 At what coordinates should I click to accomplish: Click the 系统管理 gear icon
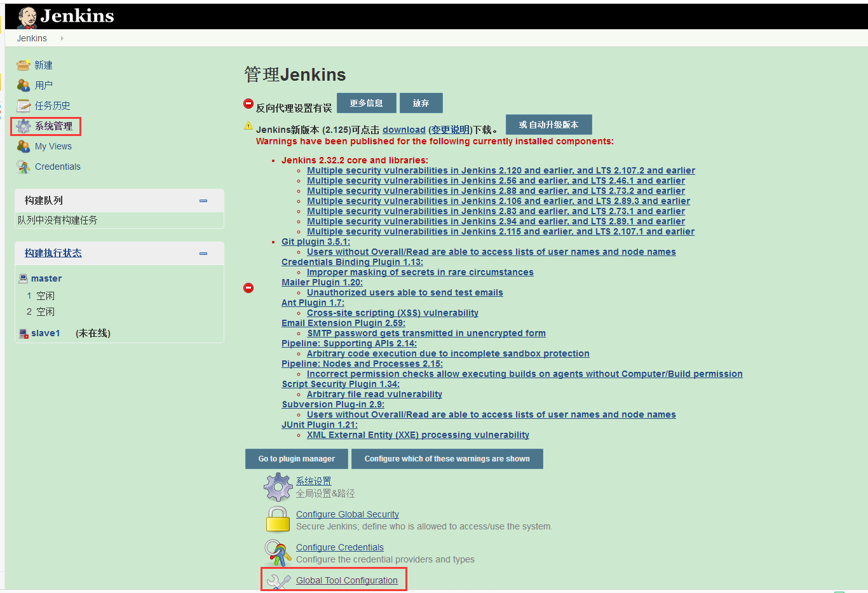tap(24, 126)
